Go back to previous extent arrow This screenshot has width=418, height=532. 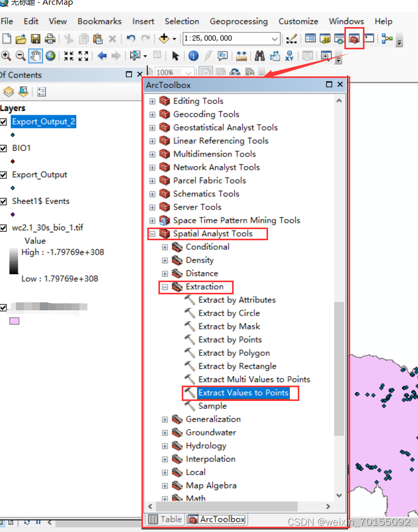click(x=102, y=56)
